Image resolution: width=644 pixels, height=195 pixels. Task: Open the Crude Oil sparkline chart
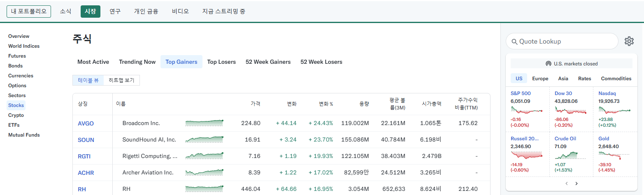(570, 156)
